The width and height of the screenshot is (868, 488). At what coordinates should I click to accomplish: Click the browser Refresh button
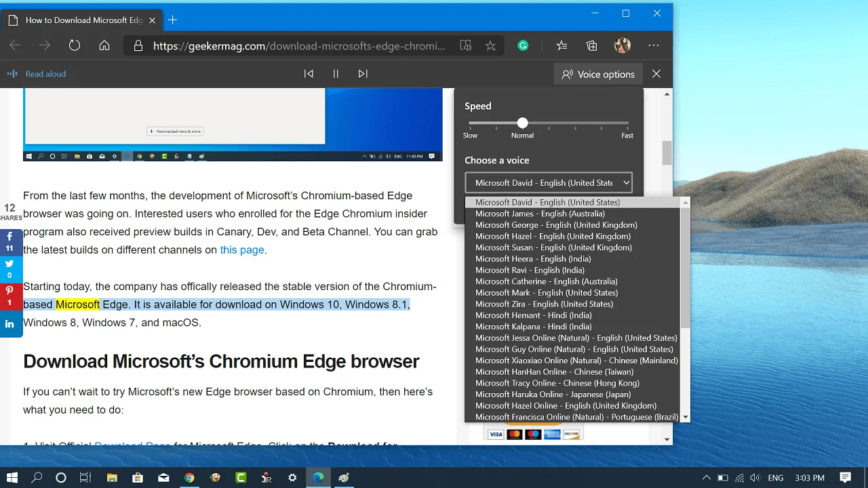click(x=75, y=45)
